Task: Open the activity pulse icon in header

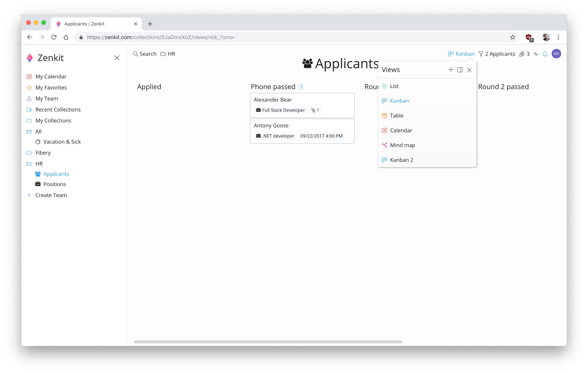Action: (x=536, y=54)
